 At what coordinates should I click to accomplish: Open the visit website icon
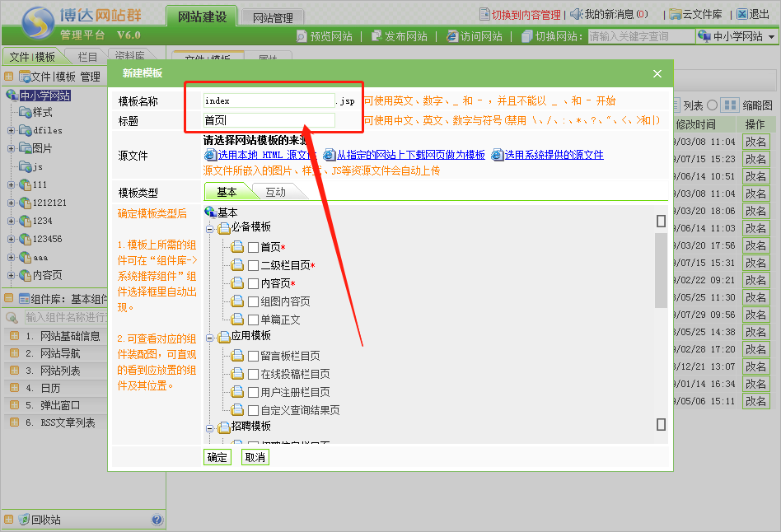[x=452, y=36]
